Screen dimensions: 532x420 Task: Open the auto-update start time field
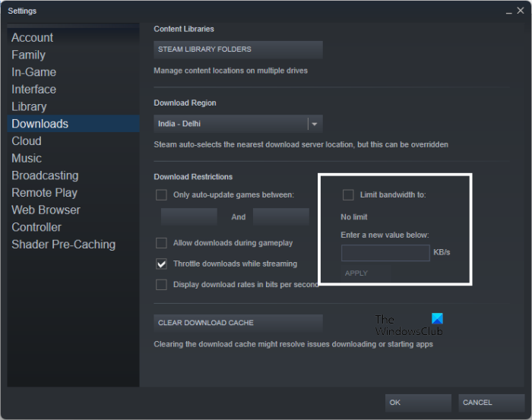pos(189,217)
